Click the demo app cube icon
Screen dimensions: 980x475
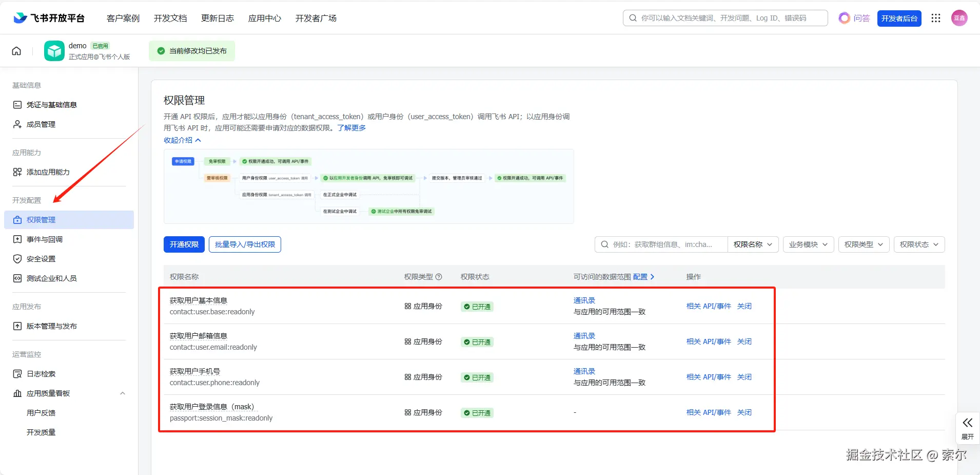pos(54,51)
